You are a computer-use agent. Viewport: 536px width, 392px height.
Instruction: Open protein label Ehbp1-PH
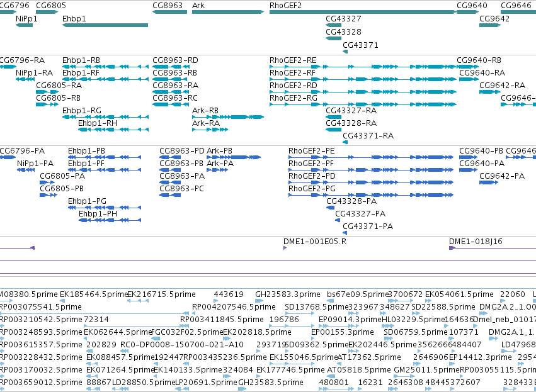pyautogui.click(x=98, y=214)
